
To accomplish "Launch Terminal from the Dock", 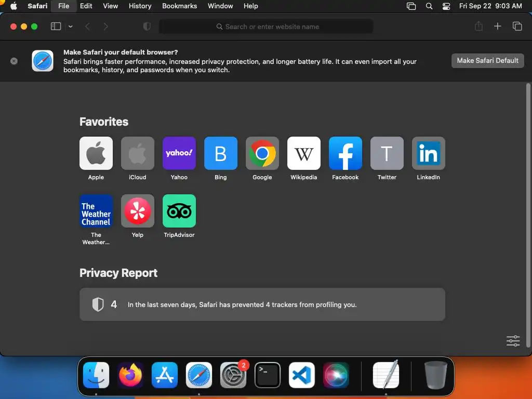I will 268,375.
